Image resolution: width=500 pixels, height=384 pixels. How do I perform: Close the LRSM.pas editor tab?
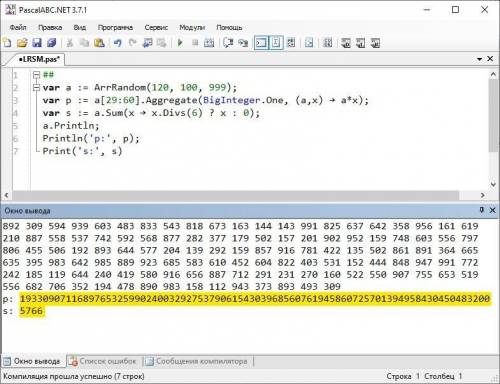[490, 59]
